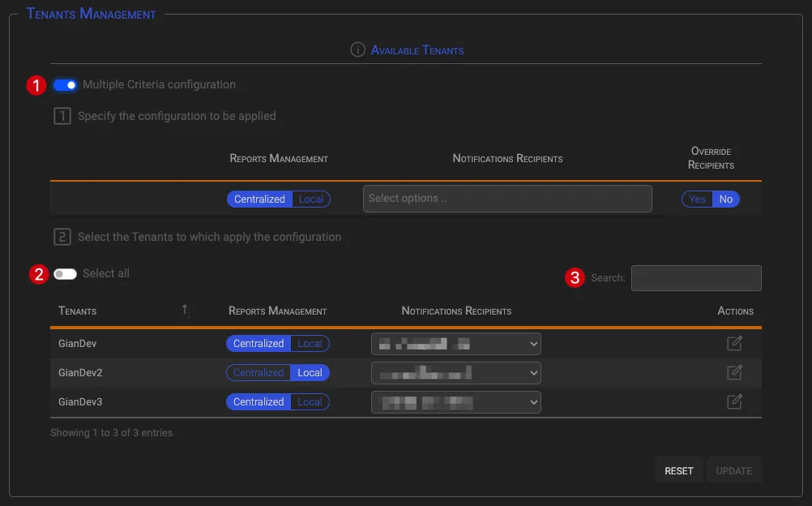Click the 'Showing 1 to 3 of 3 entries' text
Viewport: 812px width, 506px height.
(x=111, y=432)
